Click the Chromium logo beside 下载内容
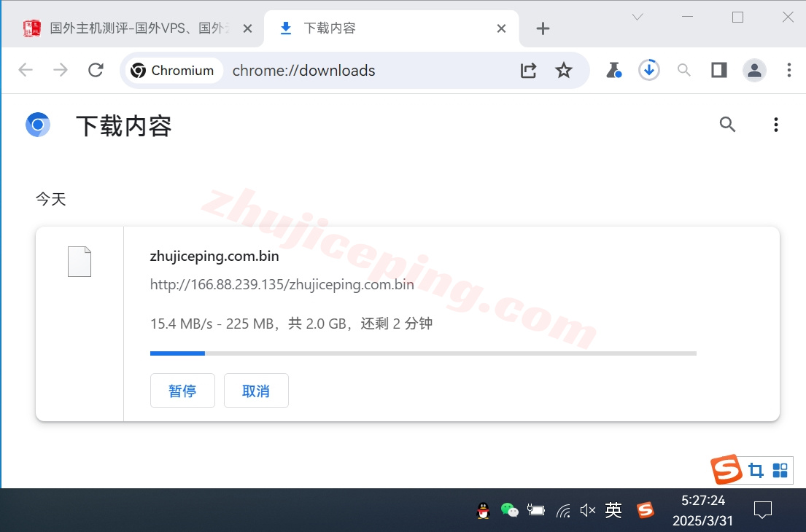The height and width of the screenshot is (532, 806). coord(37,125)
